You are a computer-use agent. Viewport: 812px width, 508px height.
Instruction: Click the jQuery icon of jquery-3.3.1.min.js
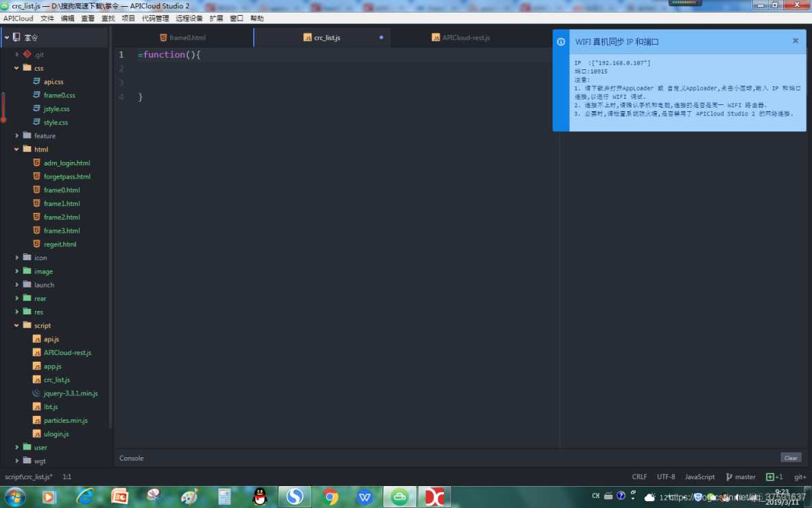(37, 393)
